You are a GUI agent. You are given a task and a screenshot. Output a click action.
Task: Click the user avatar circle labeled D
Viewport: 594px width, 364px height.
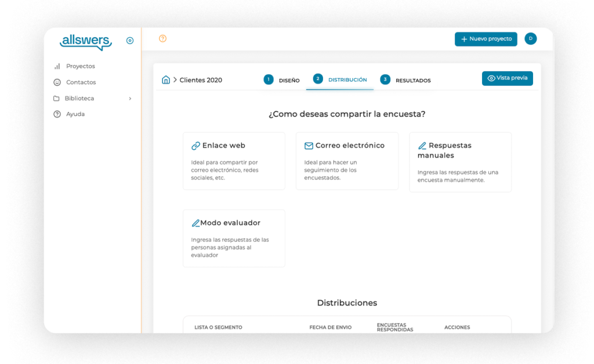point(530,39)
